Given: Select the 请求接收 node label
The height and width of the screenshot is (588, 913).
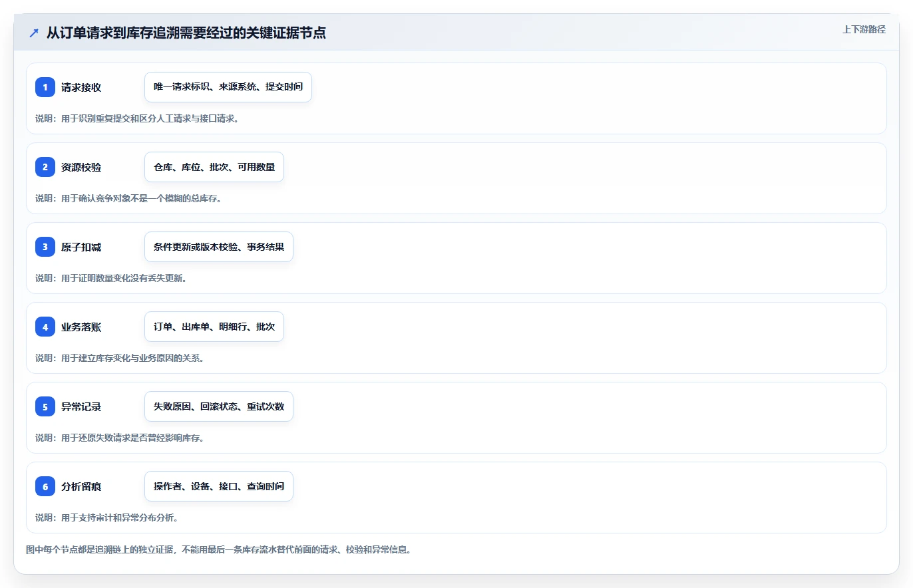Looking at the screenshot, I should click(81, 87).
